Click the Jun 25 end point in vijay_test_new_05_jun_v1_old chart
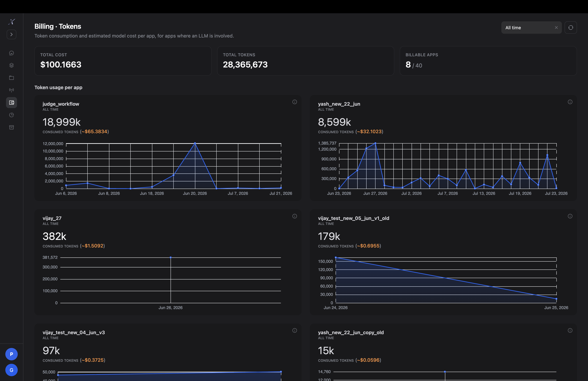The image size is (588, 381). (x=556, y=299)
